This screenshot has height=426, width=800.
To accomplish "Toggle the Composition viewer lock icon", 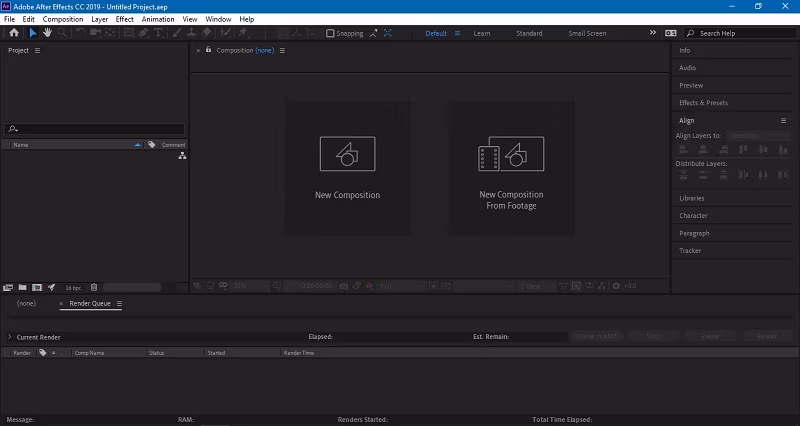I will click(x=208, y=50).
